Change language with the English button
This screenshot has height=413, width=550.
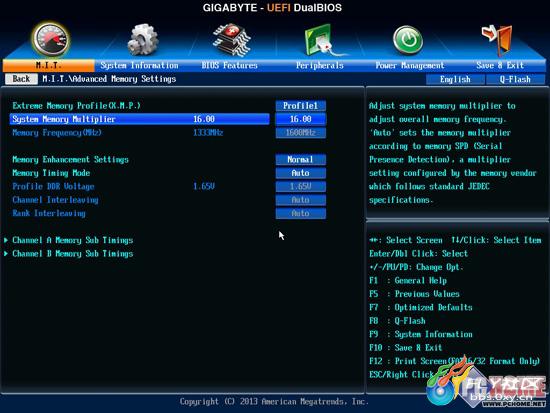(455, 79)
